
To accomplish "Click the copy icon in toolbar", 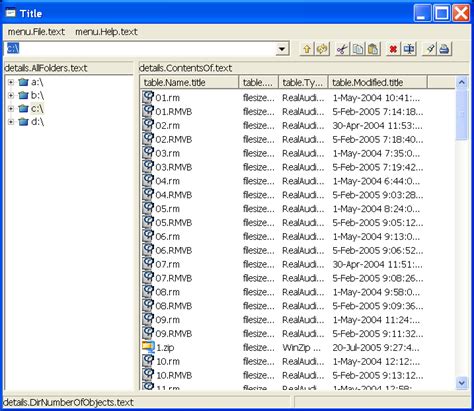I will pyautogui.click(x=358, y=49).
